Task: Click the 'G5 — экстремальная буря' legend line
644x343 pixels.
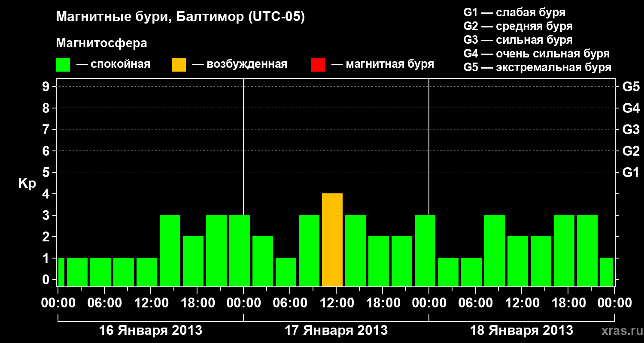Action: (538, 67)
